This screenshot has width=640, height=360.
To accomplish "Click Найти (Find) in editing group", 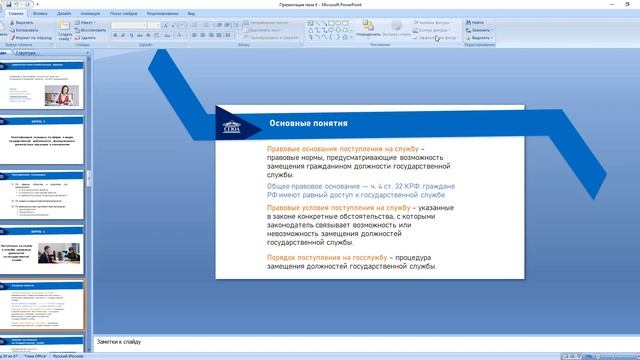I will [x=476, y=23].
